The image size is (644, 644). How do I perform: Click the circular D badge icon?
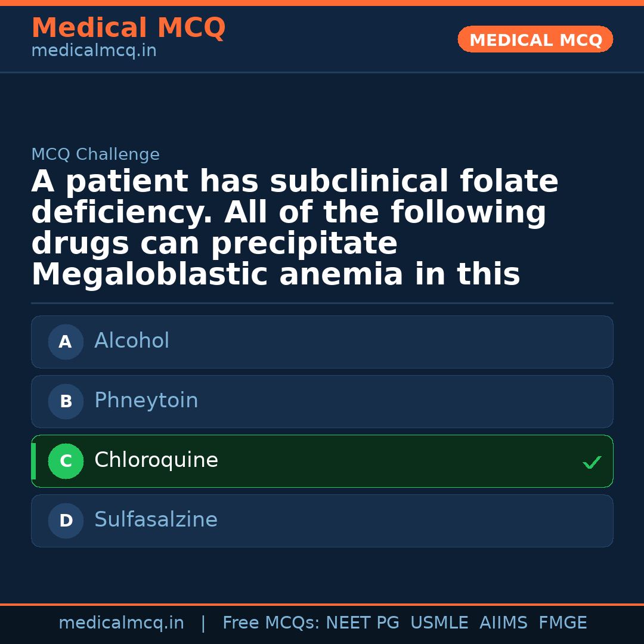point(66,521)
